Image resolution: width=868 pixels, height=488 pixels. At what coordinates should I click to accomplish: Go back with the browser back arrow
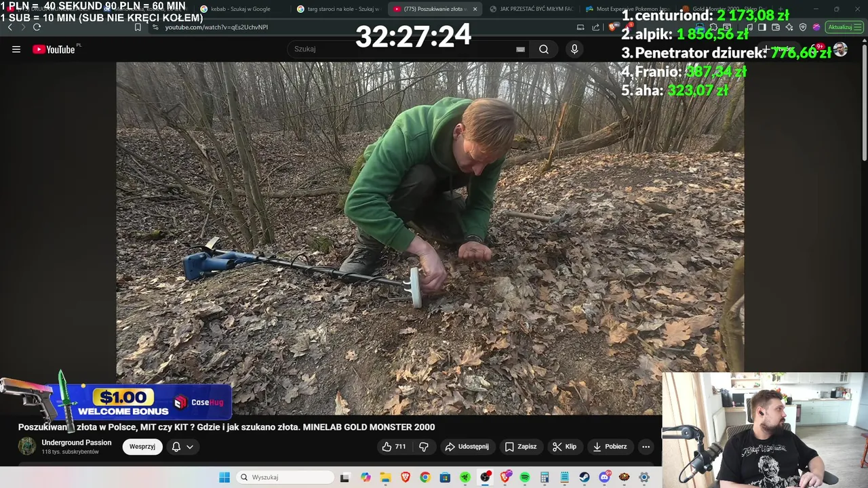click(9, 27)
